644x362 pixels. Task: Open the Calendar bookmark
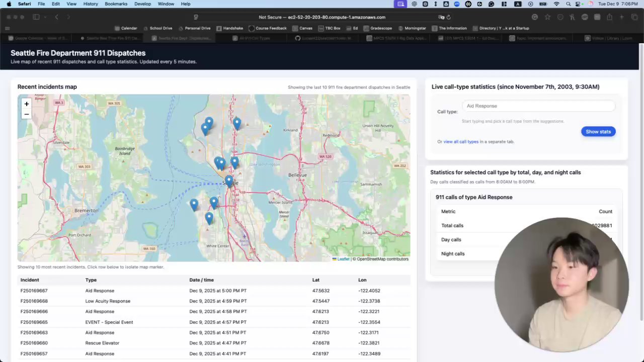pos(126,28)
